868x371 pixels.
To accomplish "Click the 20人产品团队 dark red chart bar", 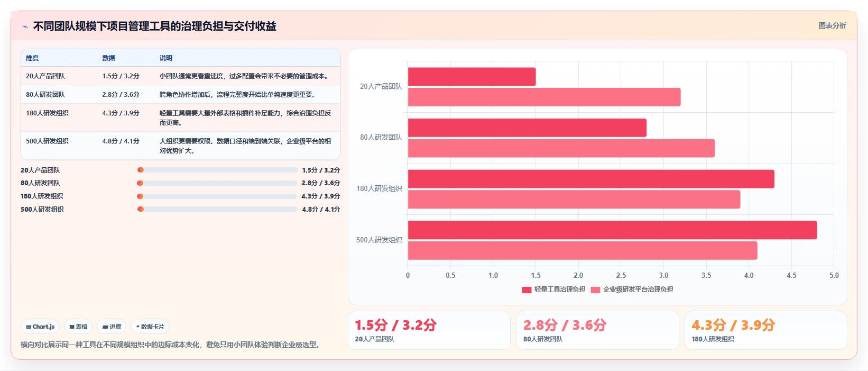I will click(x=472, y=77).
